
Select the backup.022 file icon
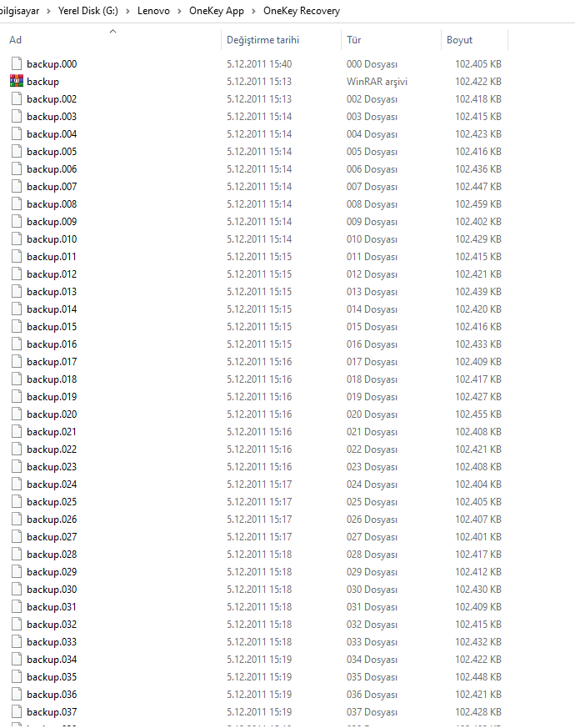pyautogui.click(x=17, y=449)
